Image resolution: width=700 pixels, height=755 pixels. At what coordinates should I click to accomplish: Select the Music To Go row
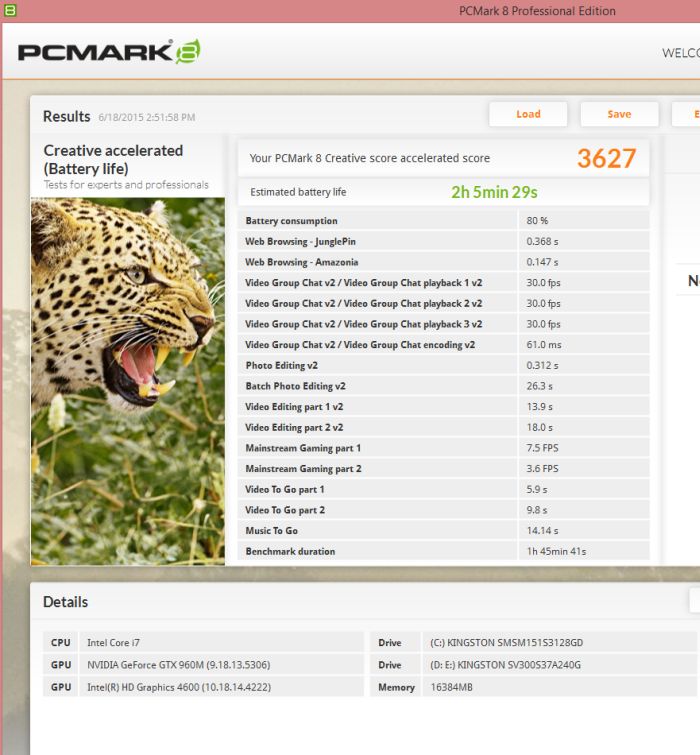[443, 531]
